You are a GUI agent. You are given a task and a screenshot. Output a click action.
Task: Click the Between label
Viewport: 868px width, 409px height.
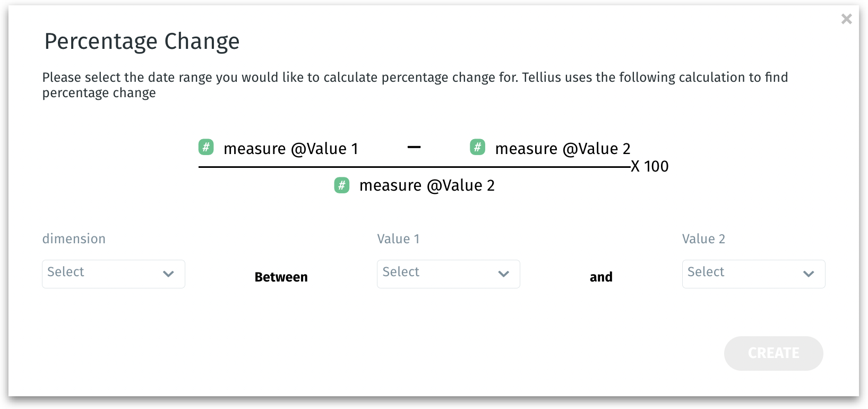pyautogui.click(x=281, y=277)
